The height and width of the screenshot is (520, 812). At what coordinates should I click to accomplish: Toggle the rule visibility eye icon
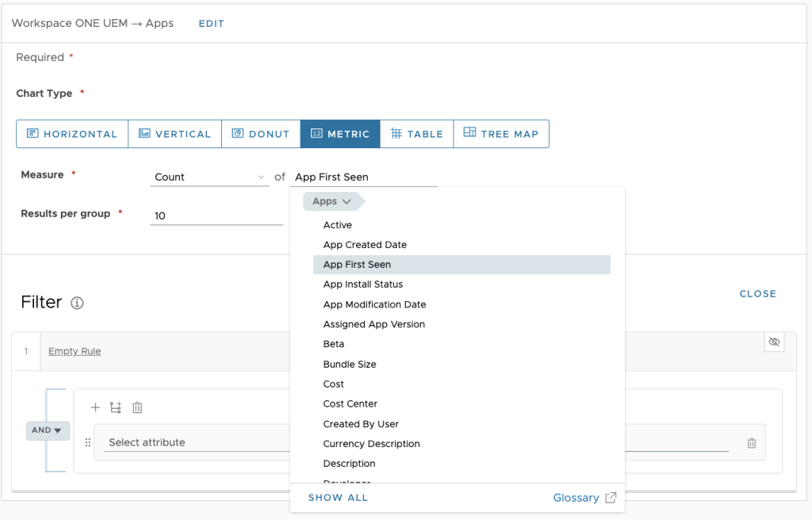(774, 342)
